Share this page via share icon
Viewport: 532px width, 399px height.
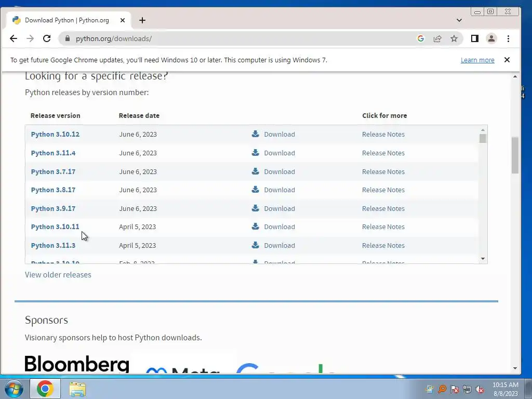[x=437, y=38]
